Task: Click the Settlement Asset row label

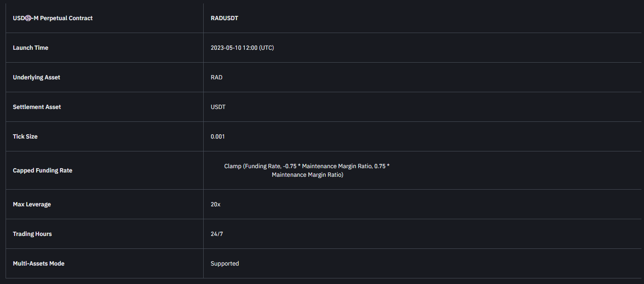Action: click(x=37, y=107)
